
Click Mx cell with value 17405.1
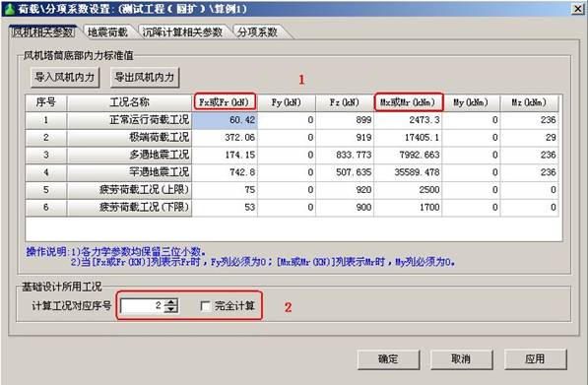(408, 137)
